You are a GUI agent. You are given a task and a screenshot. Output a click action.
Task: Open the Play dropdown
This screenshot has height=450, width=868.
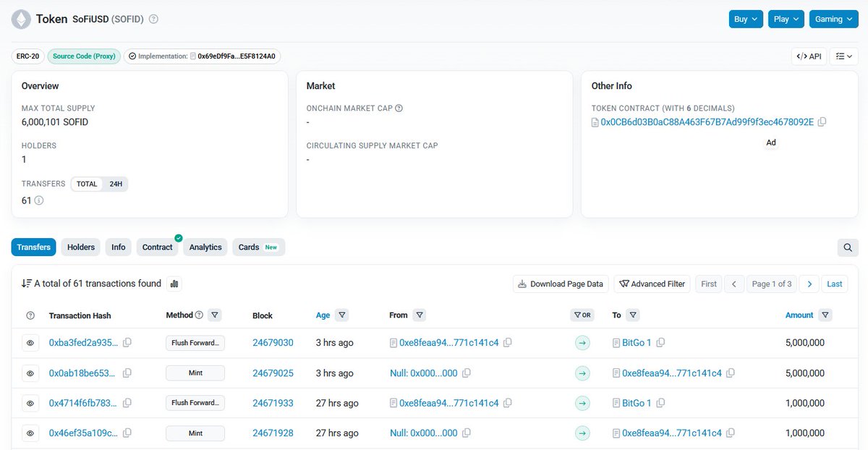point(786,20)
